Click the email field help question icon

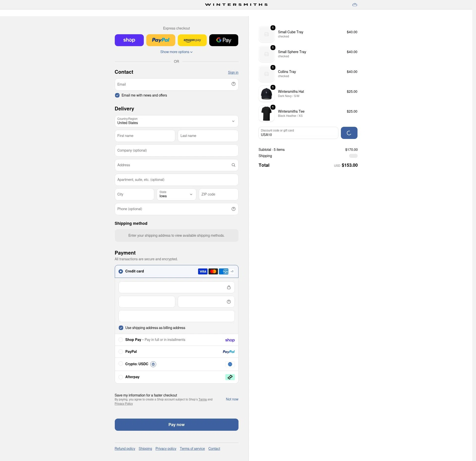pos(233,84)
